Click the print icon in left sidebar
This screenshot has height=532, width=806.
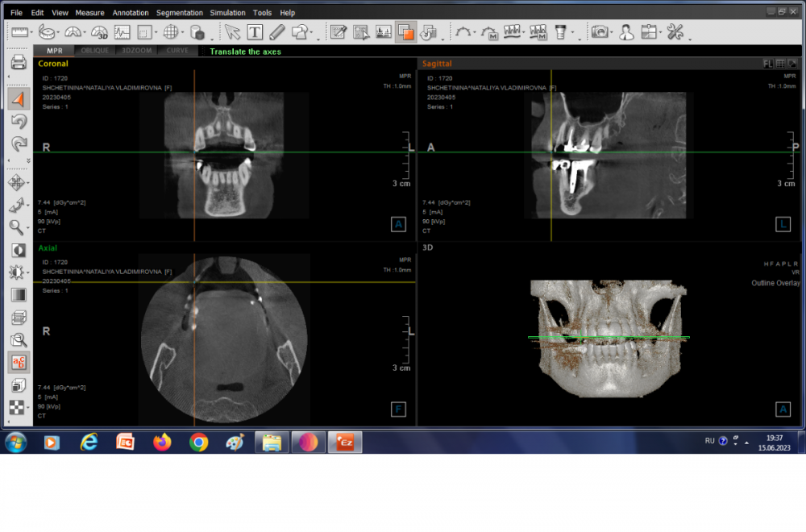pos(19,63)
